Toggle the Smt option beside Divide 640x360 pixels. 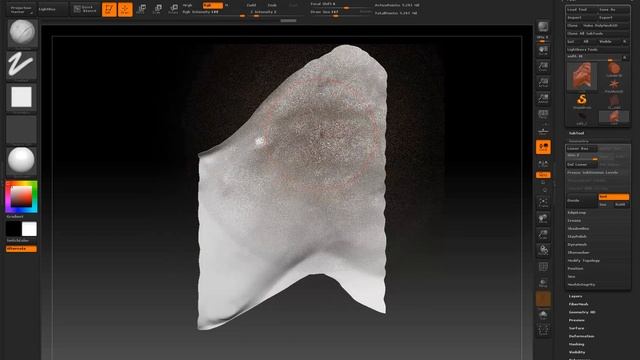point(613,197)
